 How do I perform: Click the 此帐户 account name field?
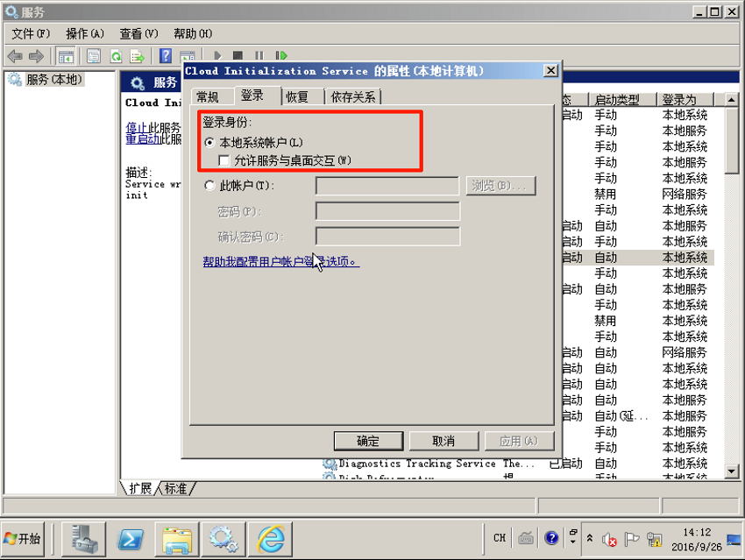point(387,186)
